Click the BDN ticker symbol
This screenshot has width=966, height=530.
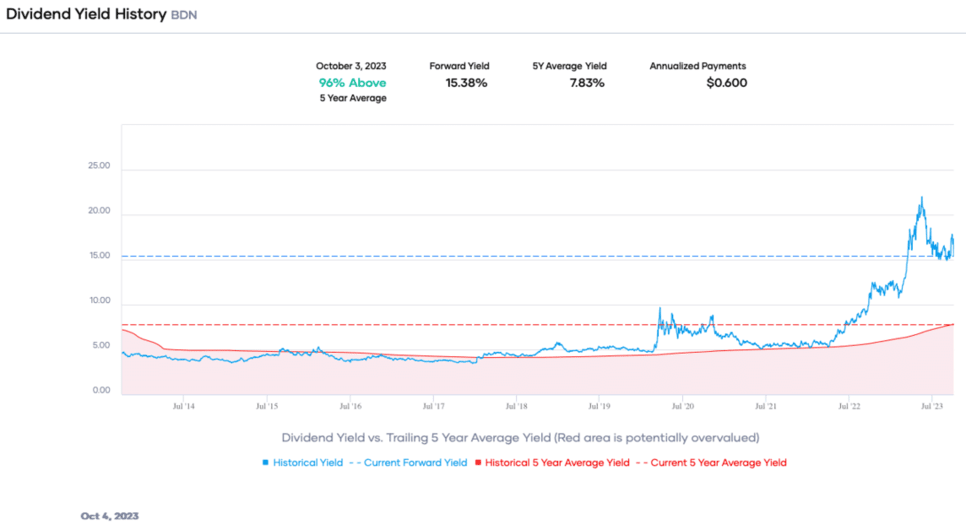click(x=184, y=18)
